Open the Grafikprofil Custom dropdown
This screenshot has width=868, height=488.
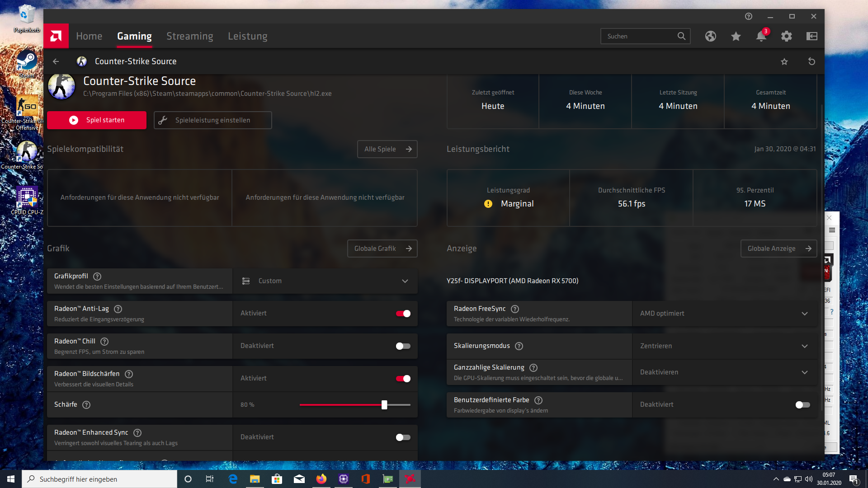[x=325, y=281]
